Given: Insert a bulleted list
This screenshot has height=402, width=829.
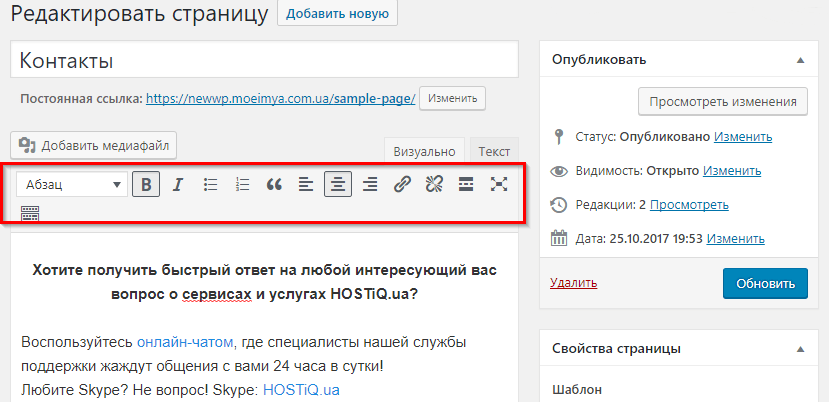Looking at the screenshot, I should pos(210,184).
